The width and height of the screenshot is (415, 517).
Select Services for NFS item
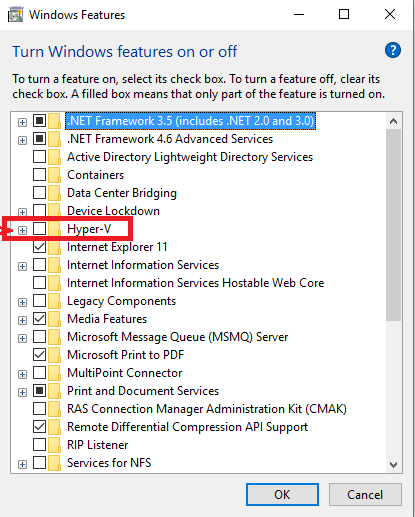[109, 463]
